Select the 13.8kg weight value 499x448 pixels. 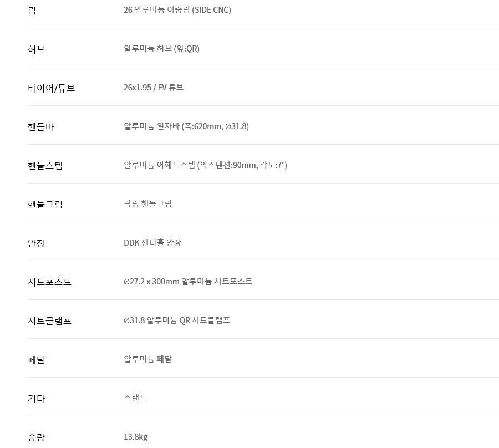[x=135, y=437]
